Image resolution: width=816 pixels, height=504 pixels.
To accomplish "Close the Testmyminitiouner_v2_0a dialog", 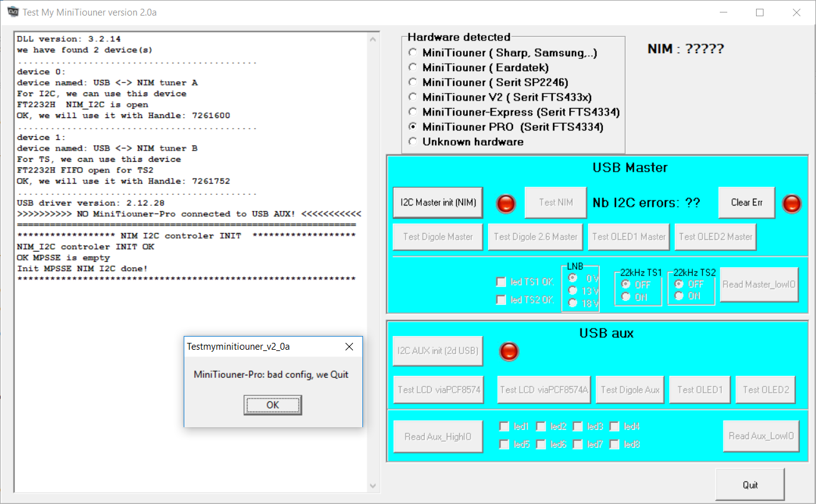I will 349,347.
